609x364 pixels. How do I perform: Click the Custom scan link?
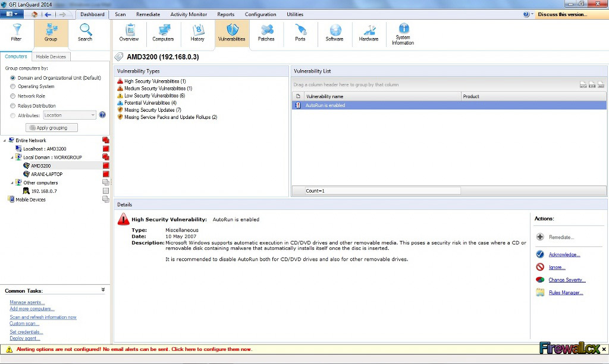coord(24,324)
